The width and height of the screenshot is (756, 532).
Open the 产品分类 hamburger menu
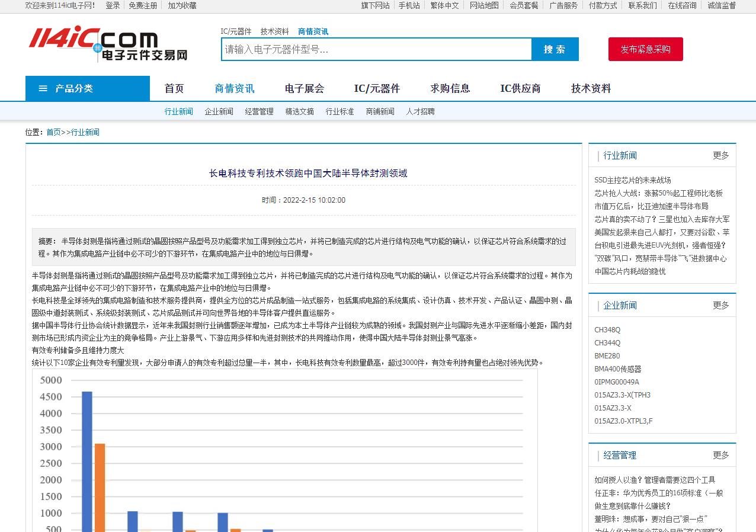88,88
